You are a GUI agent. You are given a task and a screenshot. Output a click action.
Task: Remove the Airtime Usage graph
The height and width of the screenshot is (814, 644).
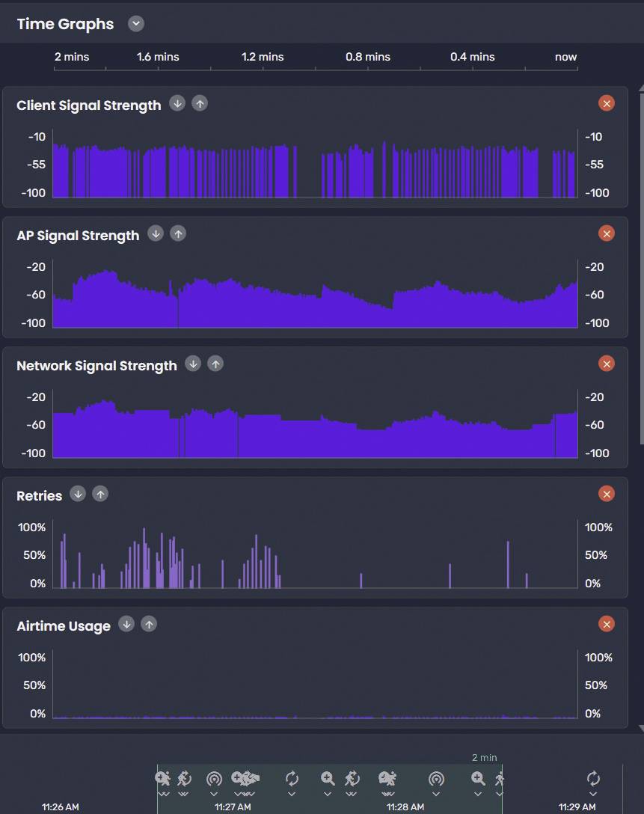click(x=606, y=624)
